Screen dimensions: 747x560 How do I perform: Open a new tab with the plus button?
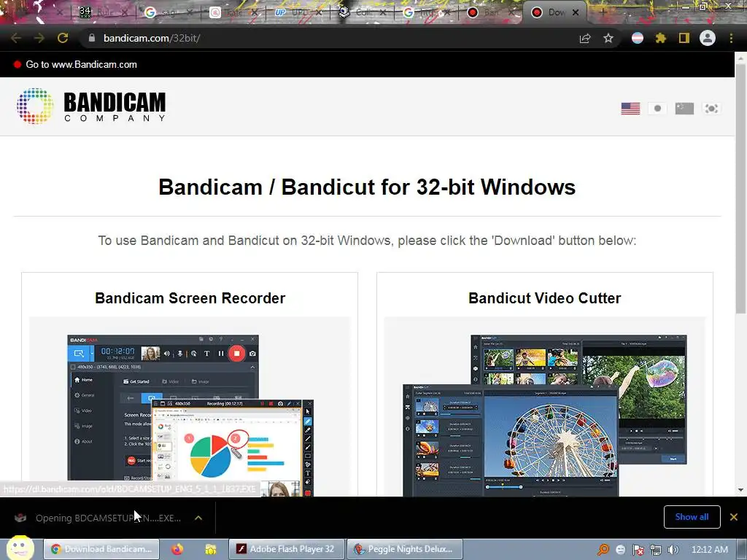click(603, 12)
